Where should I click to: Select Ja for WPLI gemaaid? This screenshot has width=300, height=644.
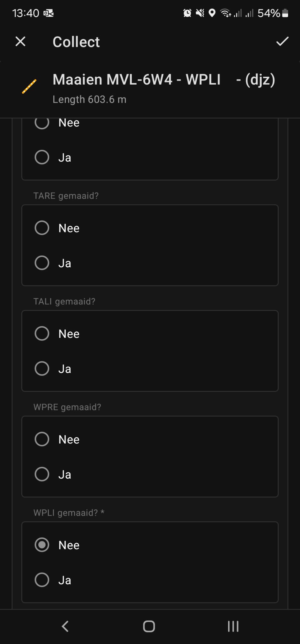(x=42, y=580)
